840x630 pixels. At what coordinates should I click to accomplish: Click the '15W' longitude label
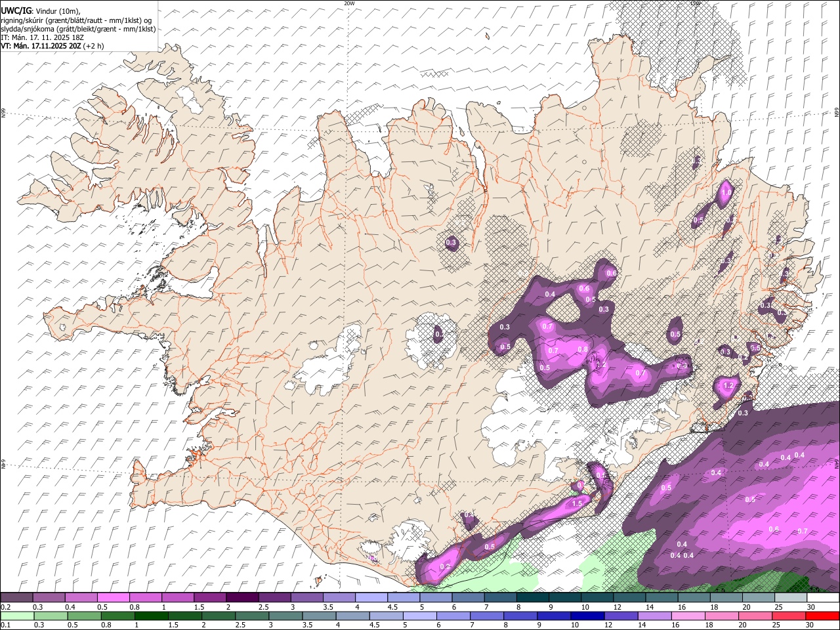(x=696, y=3)
